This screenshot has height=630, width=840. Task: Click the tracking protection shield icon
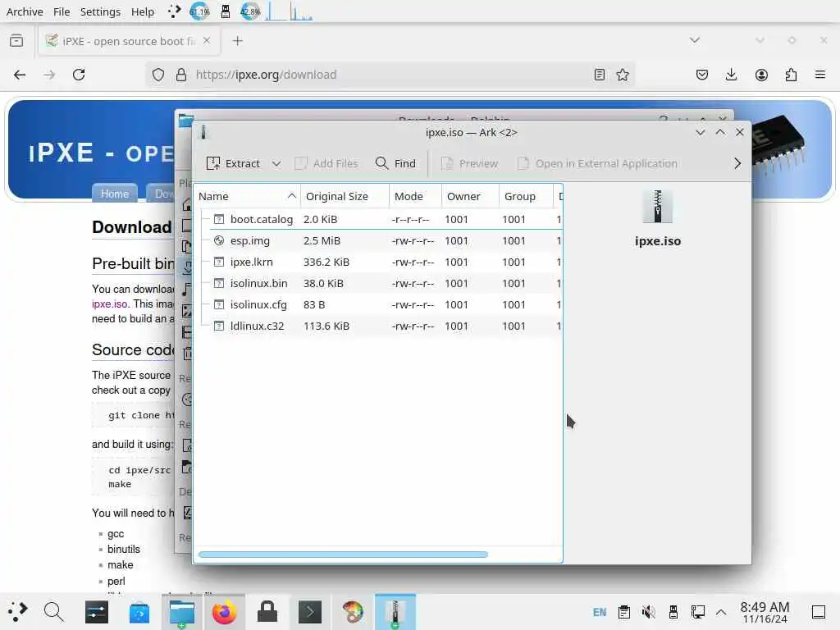pyautogui.click(x=158, y=75)
